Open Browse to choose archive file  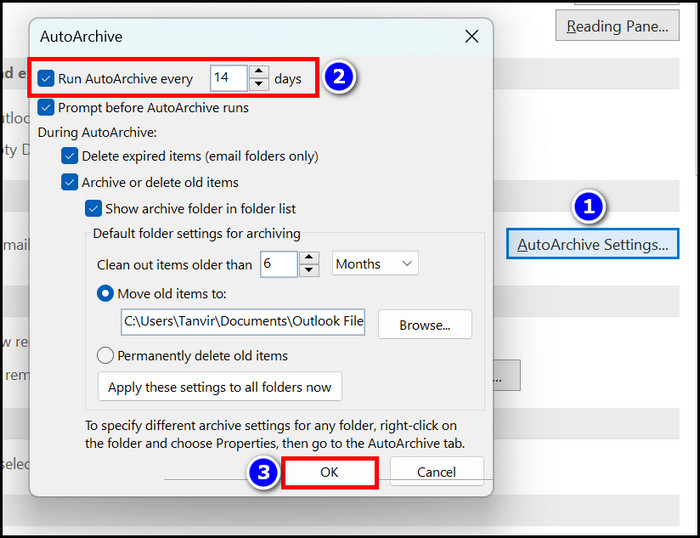(x=425, y=325)
